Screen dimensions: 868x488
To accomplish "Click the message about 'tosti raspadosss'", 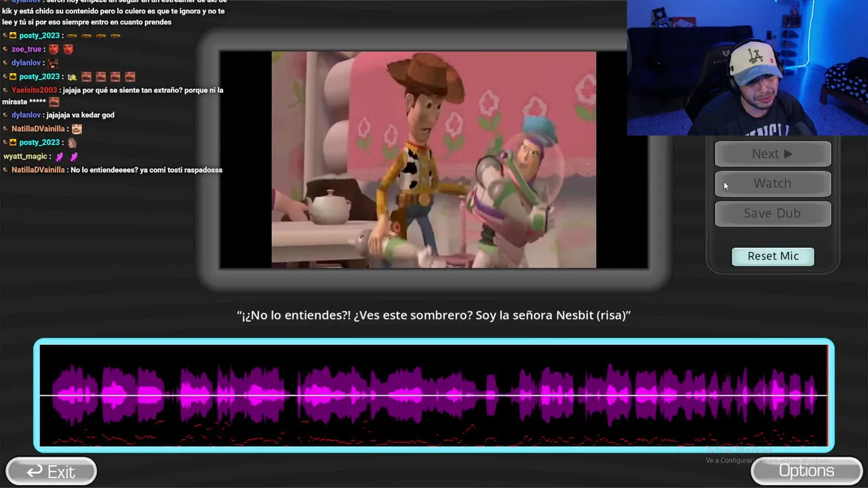I will click(x=146, y=170).
